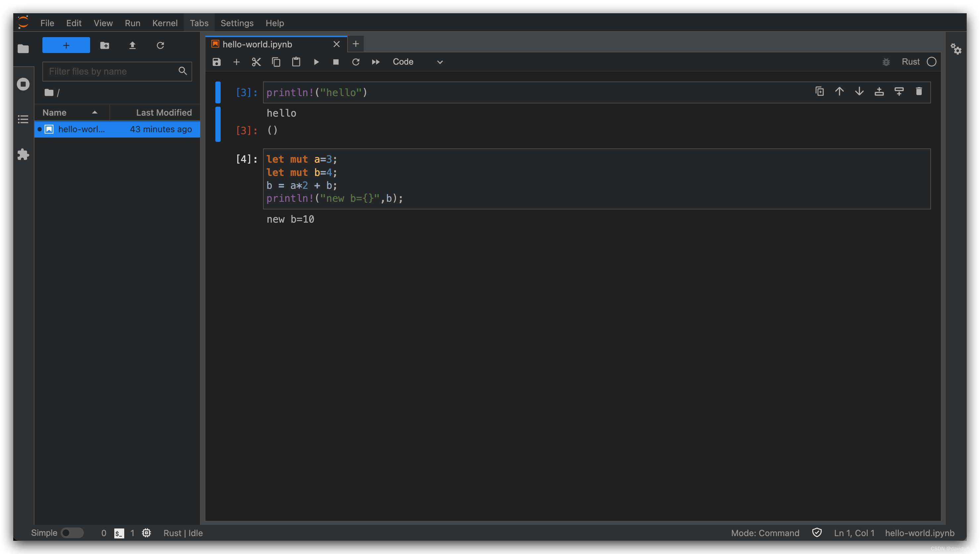Open the extension manager sidebar
Viewport: 980px width, 554px height.
[x=23, y=154]
